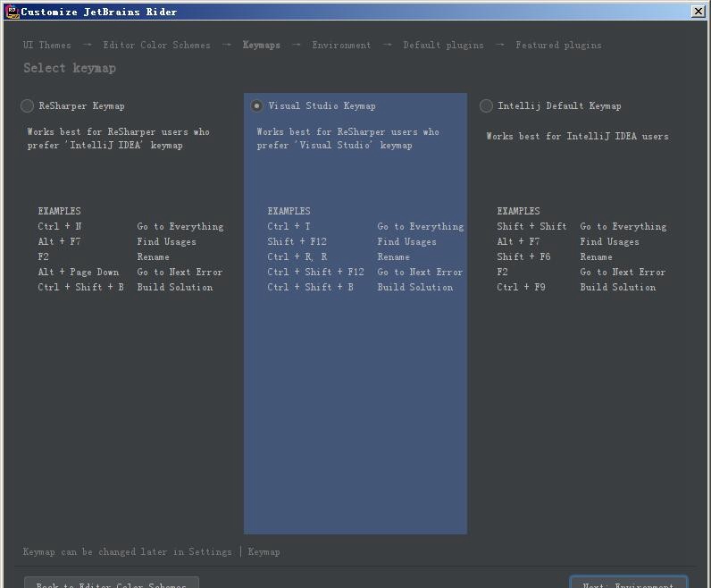
Task: Select the Visual Studio Keymap radio button
Action: pyautogui.click(x=256, y=105)
